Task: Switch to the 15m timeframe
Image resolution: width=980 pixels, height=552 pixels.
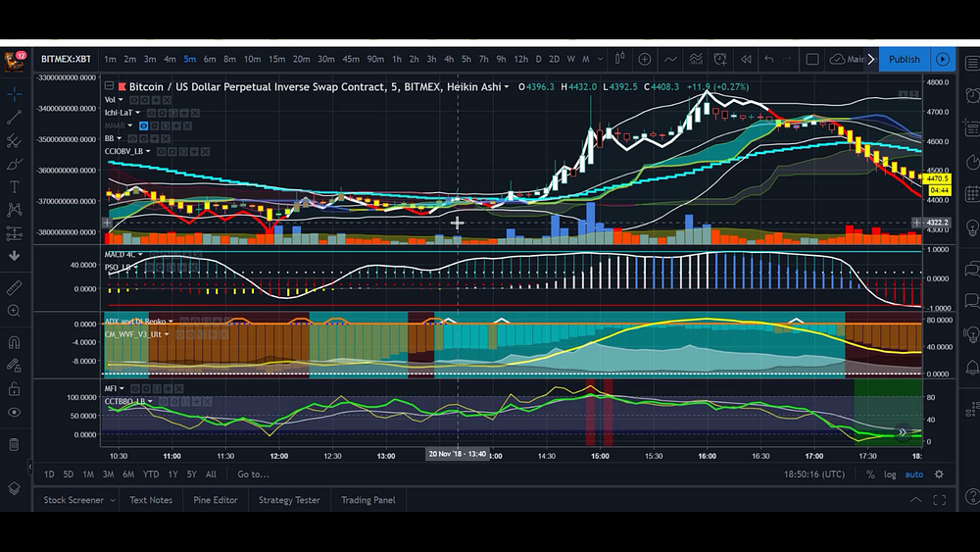Action: coord(277,59)
